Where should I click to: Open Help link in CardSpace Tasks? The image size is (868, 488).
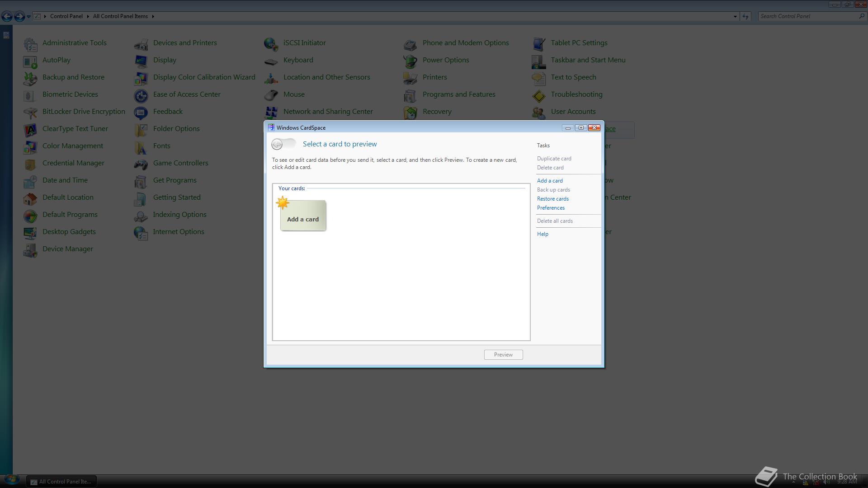pos(542,234)
